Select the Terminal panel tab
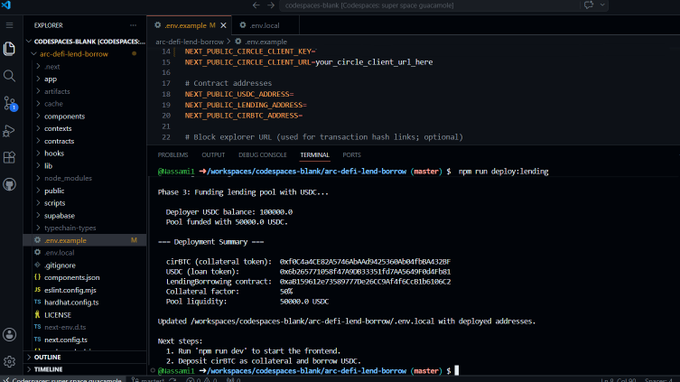This screenshot has width=680, height=382. [314, 155]
